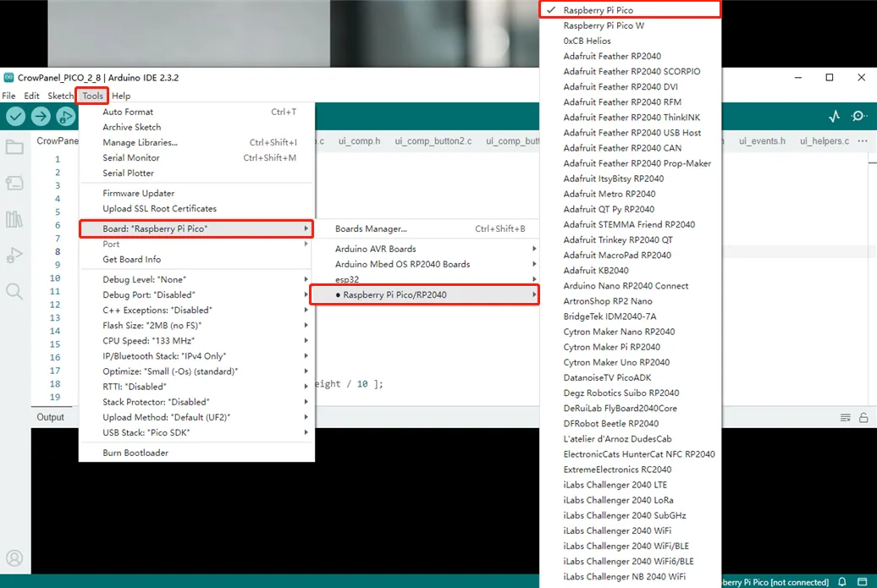Screen dimensions: 877x588
Task: Choose Cytron Maker Pi RP2040 board
Action: (630, 347)
